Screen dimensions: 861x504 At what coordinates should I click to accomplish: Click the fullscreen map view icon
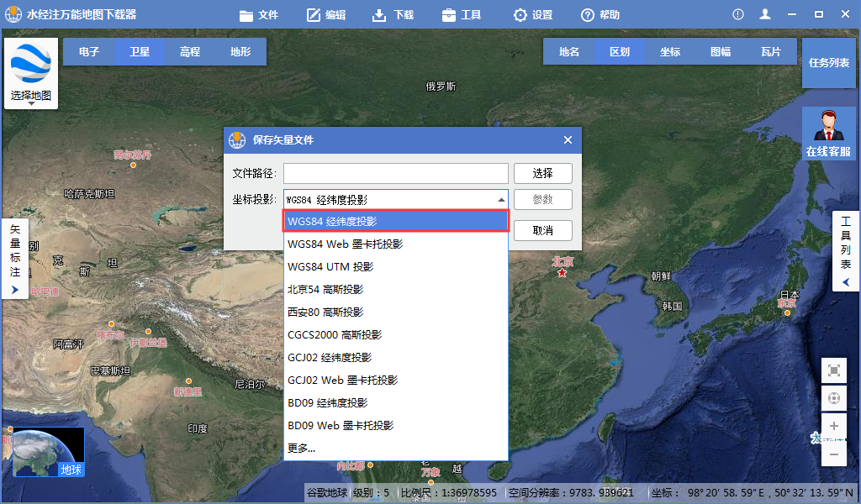point(833,370)
